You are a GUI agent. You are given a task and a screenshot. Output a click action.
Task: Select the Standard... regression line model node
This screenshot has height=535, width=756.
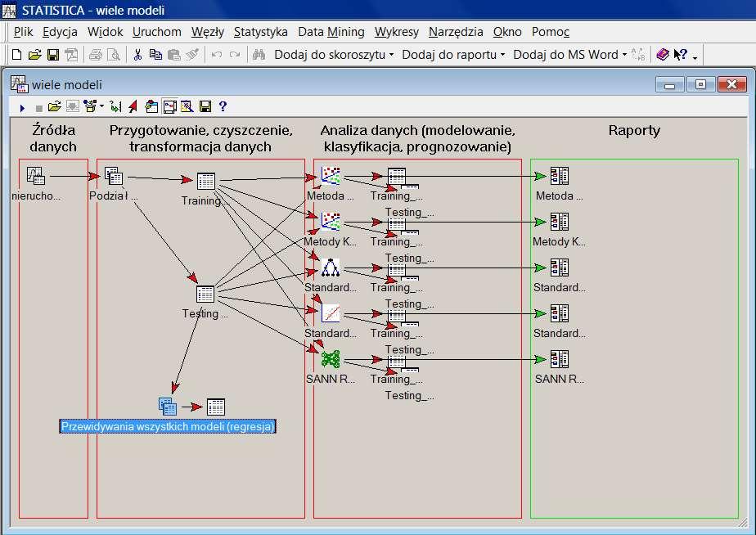point(331,313)
